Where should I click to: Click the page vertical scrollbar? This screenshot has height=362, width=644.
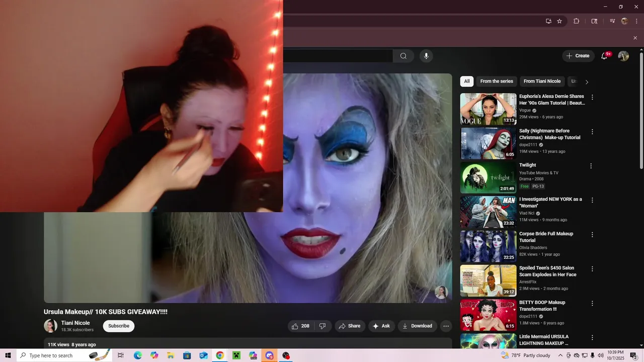pos(641,111)
